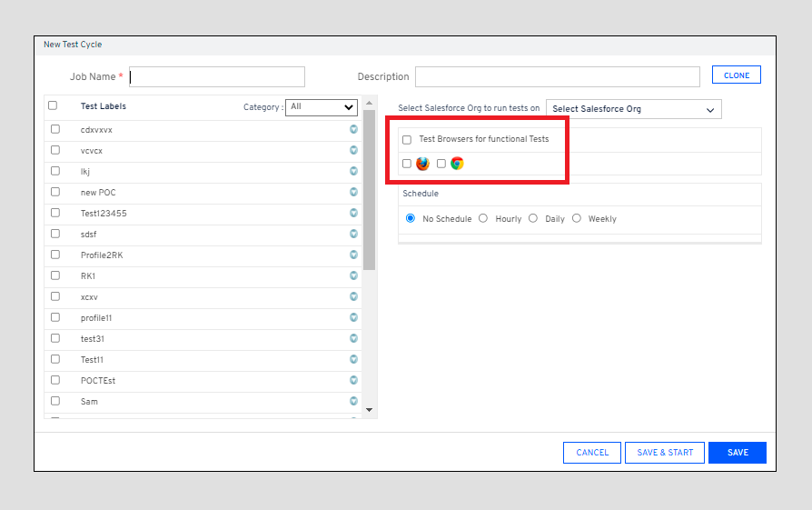Screen dimensions: 812x510
Task: Check the box for Test123455 label
Action: [x=55, y=213]
